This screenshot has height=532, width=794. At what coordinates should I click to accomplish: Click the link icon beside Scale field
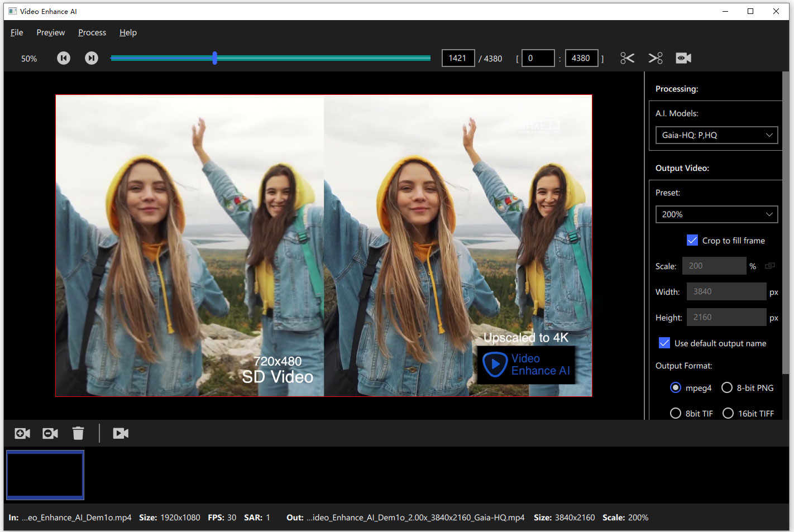(770, 266)
